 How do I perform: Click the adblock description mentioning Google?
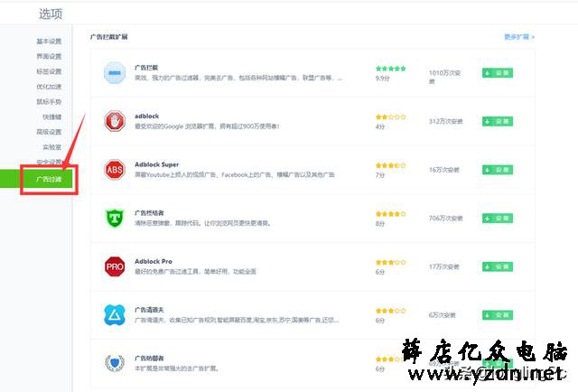(207, 126)
